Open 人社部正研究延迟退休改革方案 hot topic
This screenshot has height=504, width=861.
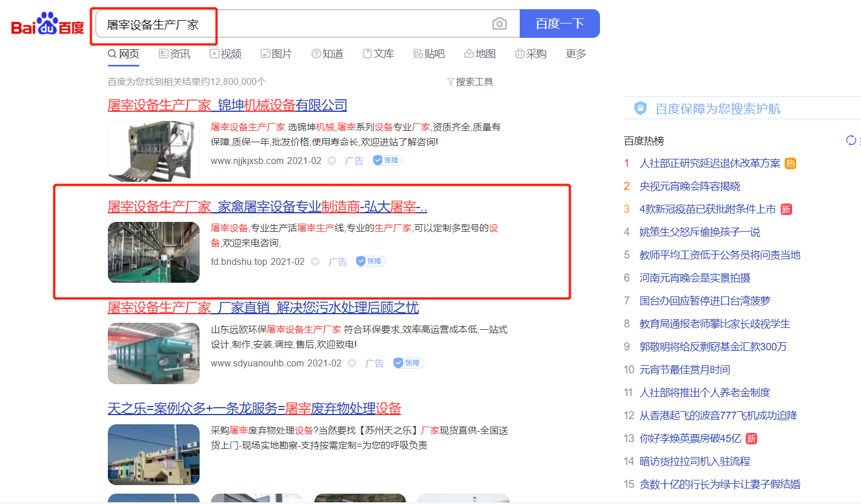coord(710,163)
